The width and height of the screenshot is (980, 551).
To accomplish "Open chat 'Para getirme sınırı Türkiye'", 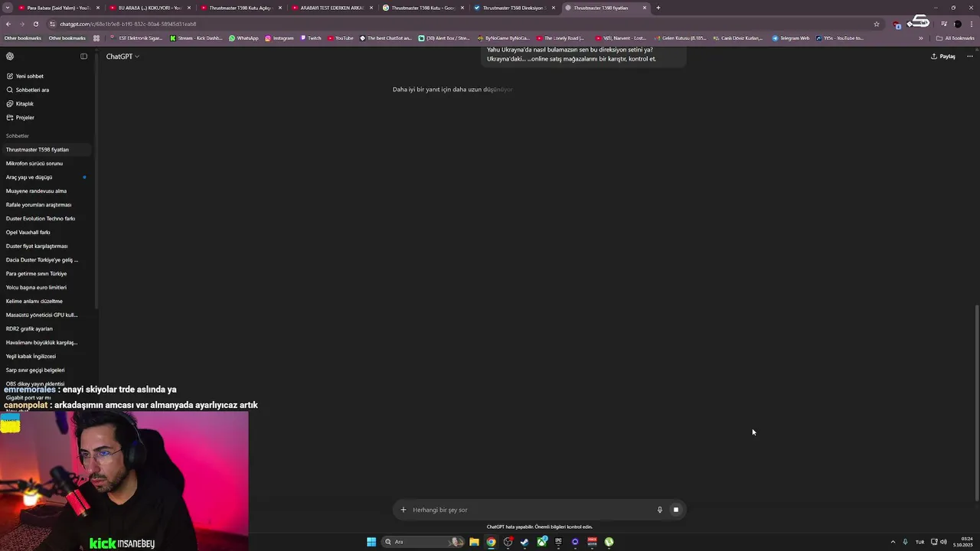I will point(46,273).
